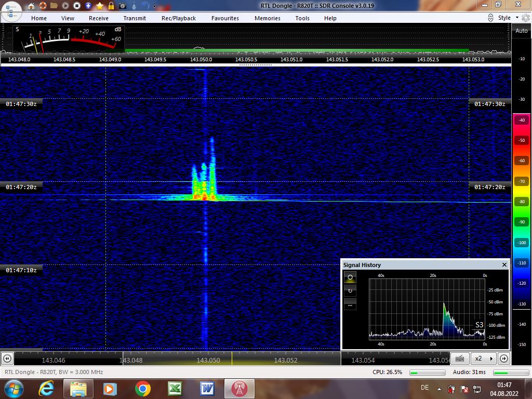Open the Home ribbon tab
The width and height of the screenshot is (532, 399).
39,18
